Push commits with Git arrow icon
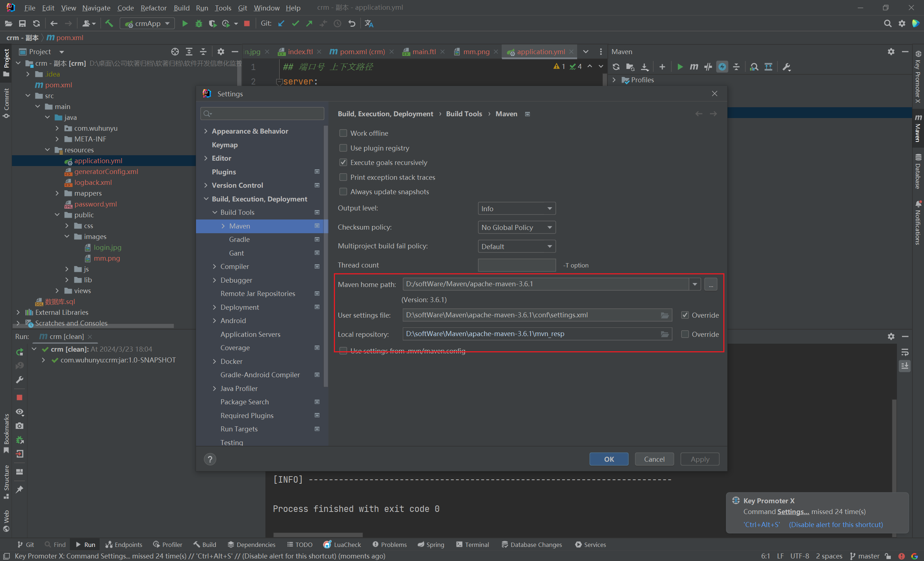 (x=309, y=23)
